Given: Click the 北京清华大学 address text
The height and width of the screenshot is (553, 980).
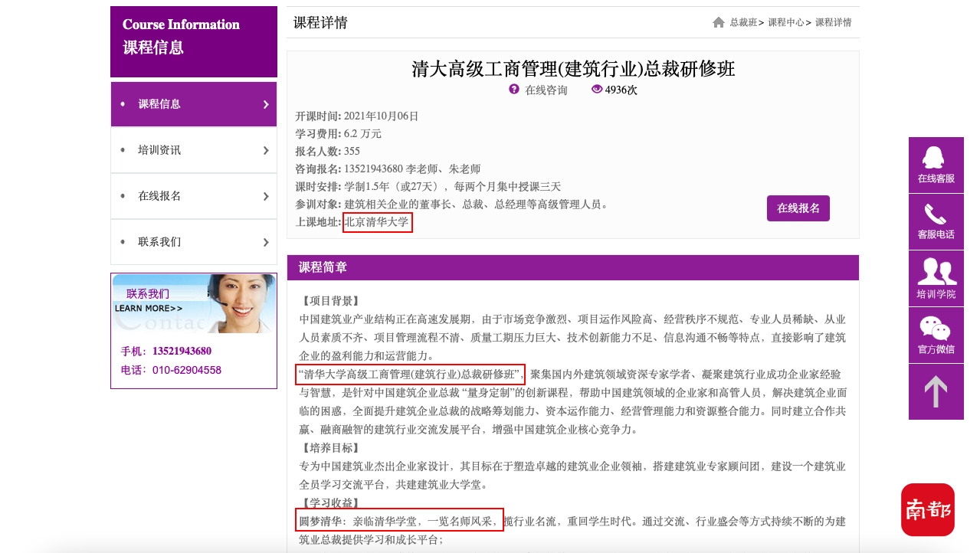Looking at the screenshot, I should 377,223.
